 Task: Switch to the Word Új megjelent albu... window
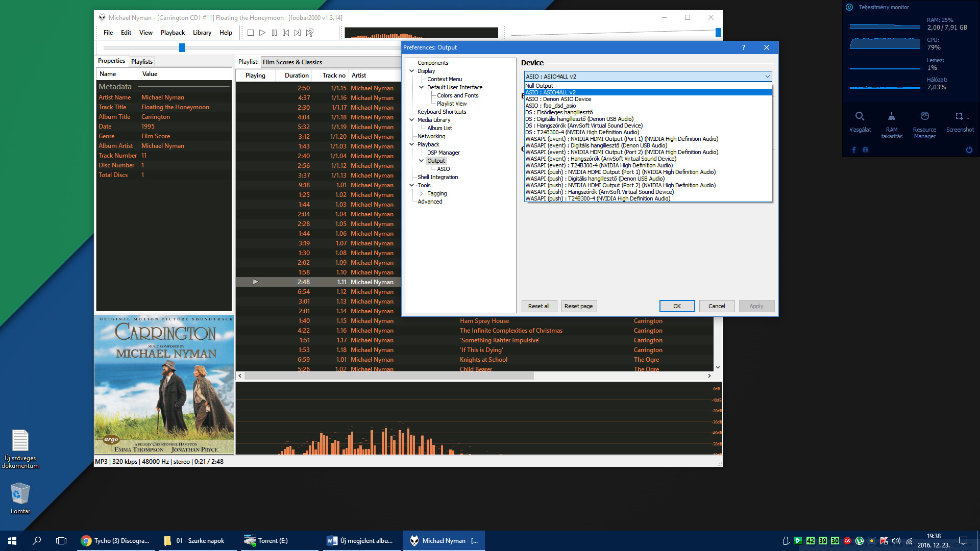[x=362, y=541]
